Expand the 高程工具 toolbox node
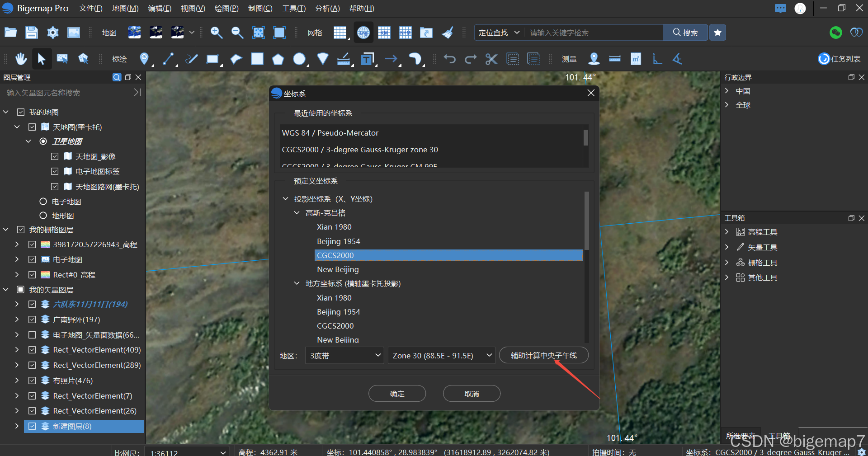The image size is (868, 456). (727, 232)
